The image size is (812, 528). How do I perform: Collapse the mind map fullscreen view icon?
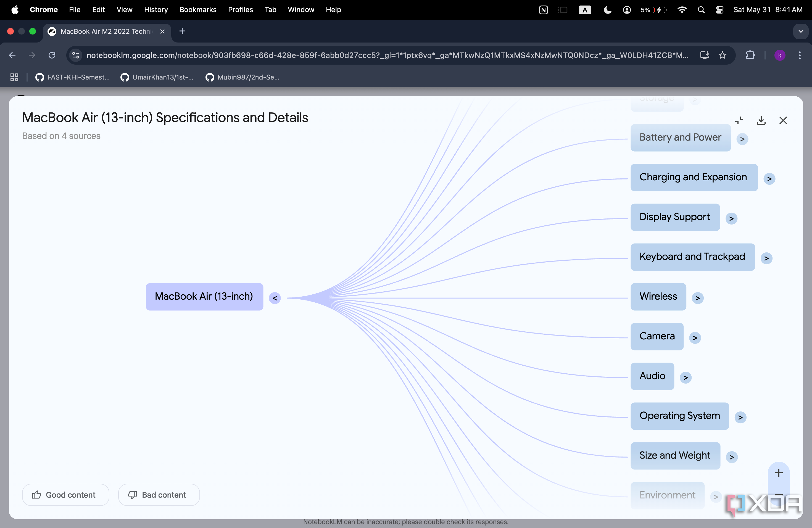tap(739, 120)
